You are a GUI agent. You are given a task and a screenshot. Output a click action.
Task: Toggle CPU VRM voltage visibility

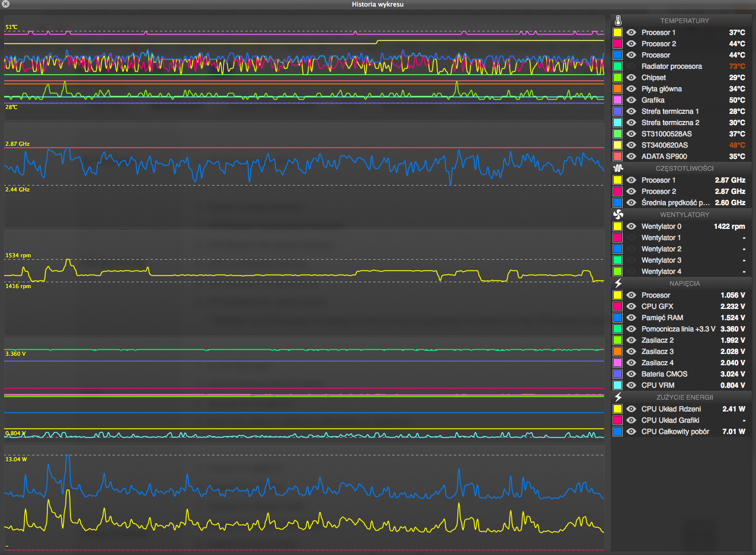pos(632,385)
